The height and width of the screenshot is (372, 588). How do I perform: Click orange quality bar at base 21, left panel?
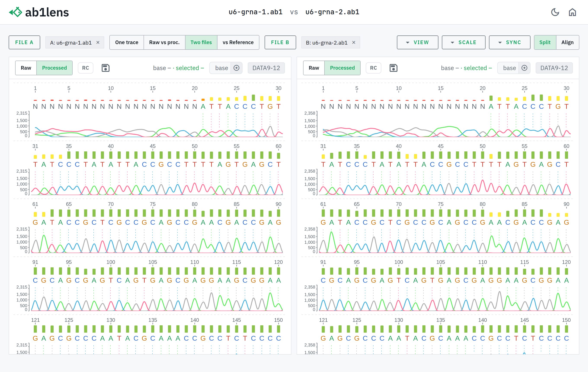(x=203, y=100)
